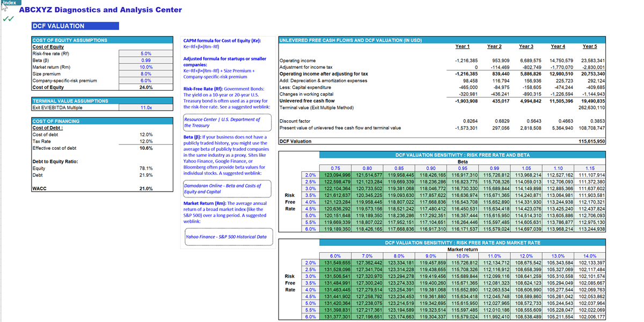Click the UNLEVERED FREE CASH FLOWS AND DCF VALUATION header
This screenshot has height=322, width=644.
pos(442,40)
